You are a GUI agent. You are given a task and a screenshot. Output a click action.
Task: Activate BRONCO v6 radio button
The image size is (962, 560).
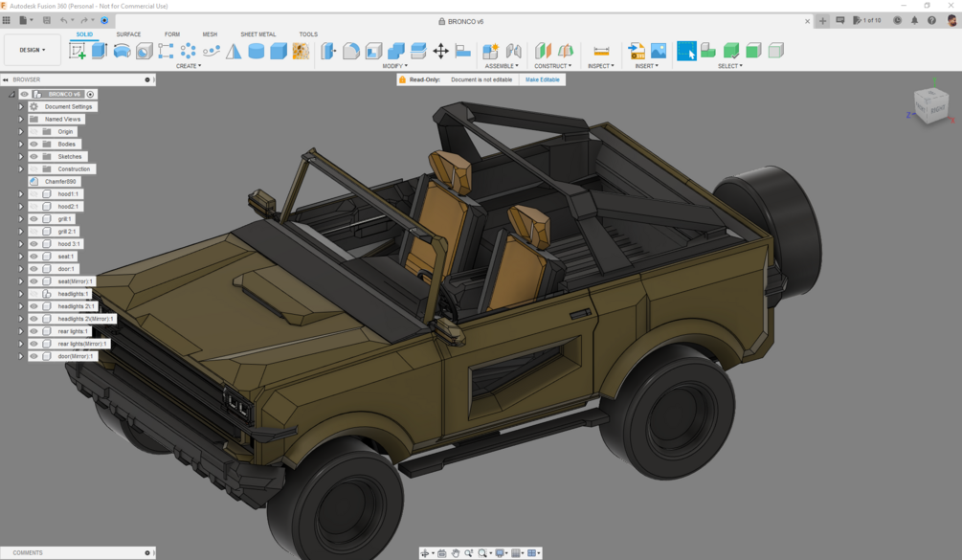pyautogui.click(x=90, y=94)
